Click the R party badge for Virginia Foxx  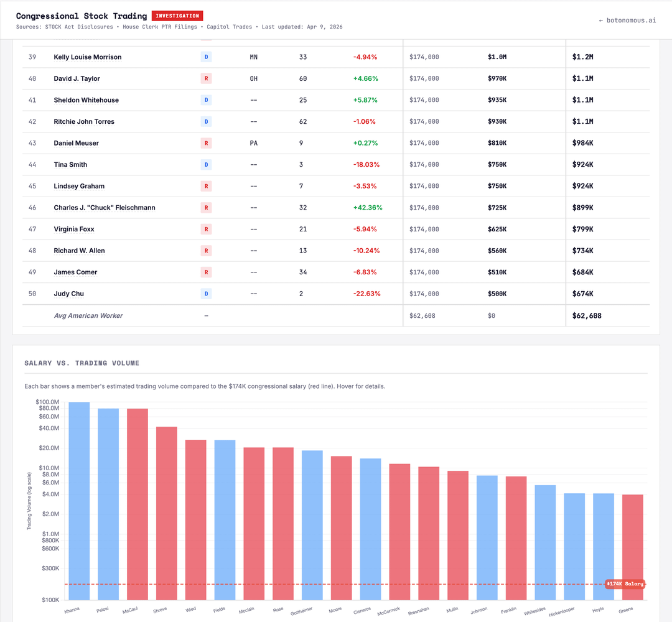coord(206,229)
